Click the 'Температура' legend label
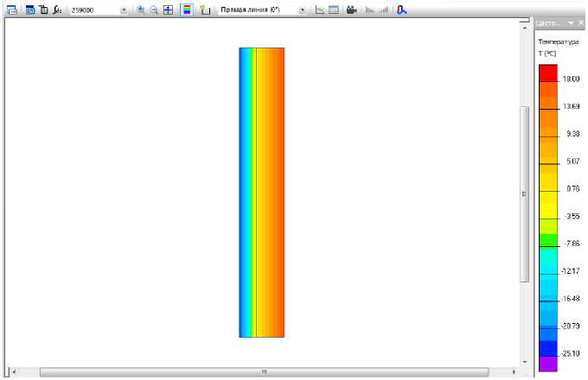 [x=559, y=42]
